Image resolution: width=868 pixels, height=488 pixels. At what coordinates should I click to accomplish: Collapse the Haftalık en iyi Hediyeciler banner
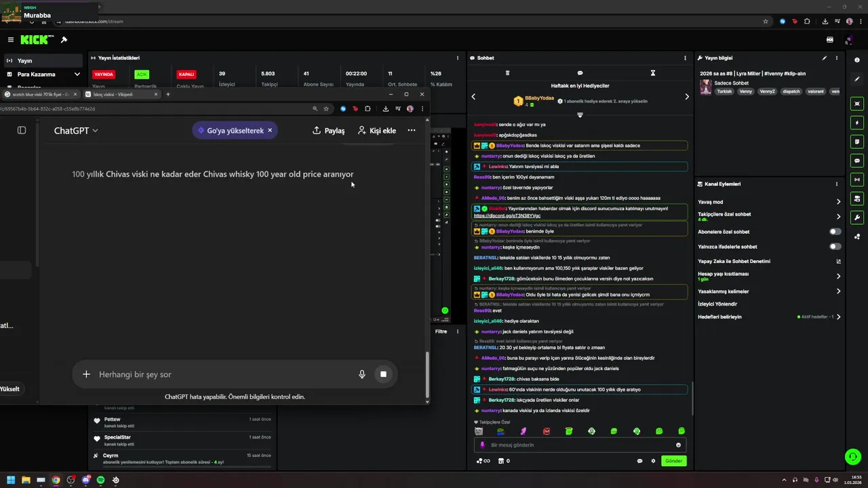click(x=580, y=115)
